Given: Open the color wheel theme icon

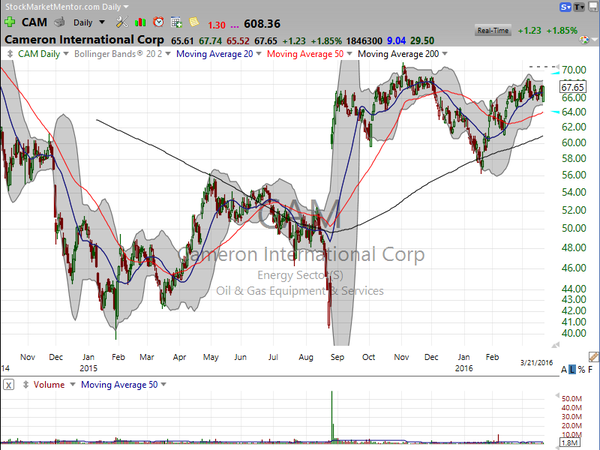Looking at the screenshot, I should [x=585, y=39].
